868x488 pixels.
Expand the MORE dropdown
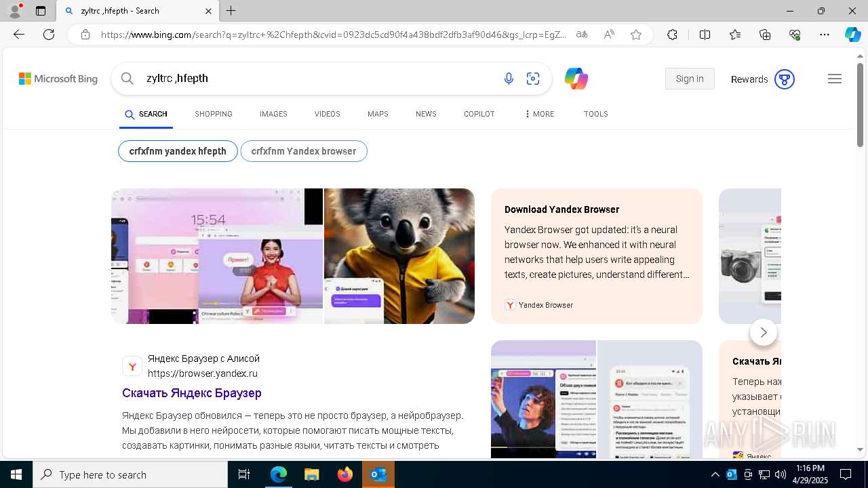click(x=540, y=114)
